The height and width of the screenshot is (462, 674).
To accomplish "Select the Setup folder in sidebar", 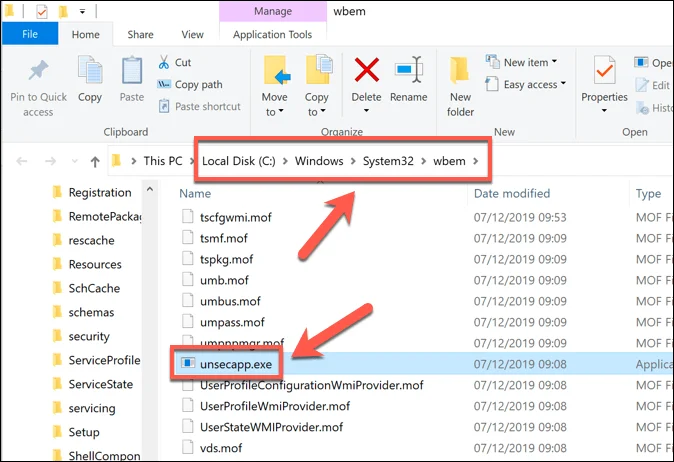I will pos(76,432).
